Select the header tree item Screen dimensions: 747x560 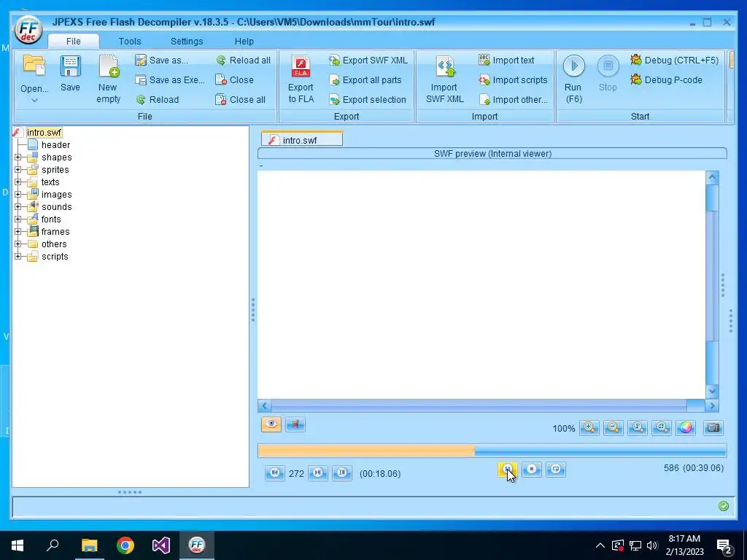[55, 145]
